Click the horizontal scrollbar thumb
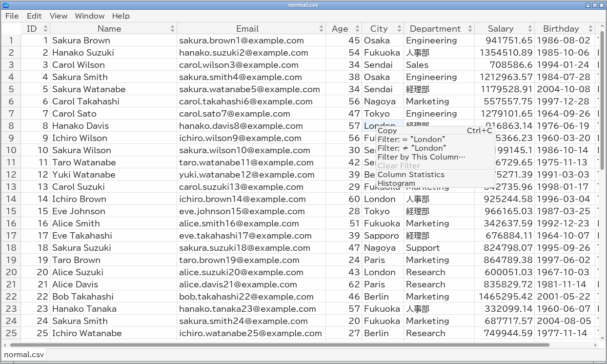The height and width of the screenshot is (364, 607). click(280, 345)
